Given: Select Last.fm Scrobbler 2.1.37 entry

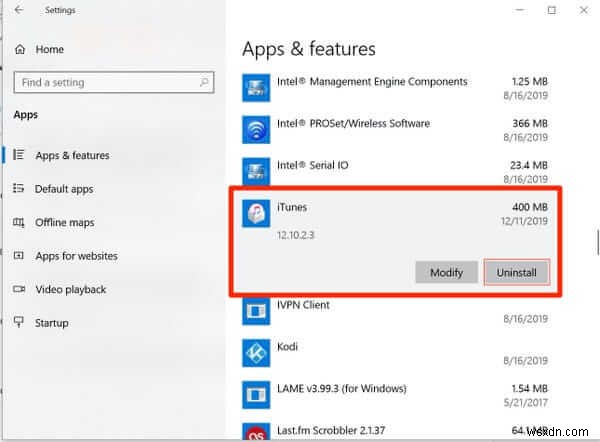Looking at the screenshot, I should (x=331, y=430).
